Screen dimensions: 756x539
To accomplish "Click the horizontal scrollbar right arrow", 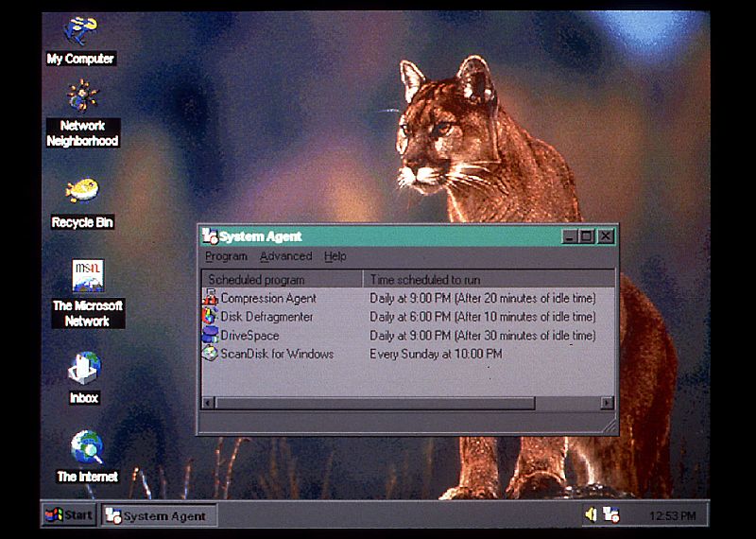I will pyautogui.click(x=608, y=403).
